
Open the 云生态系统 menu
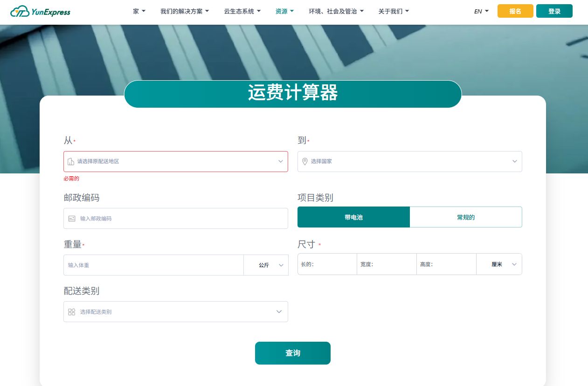click(242, 11)
